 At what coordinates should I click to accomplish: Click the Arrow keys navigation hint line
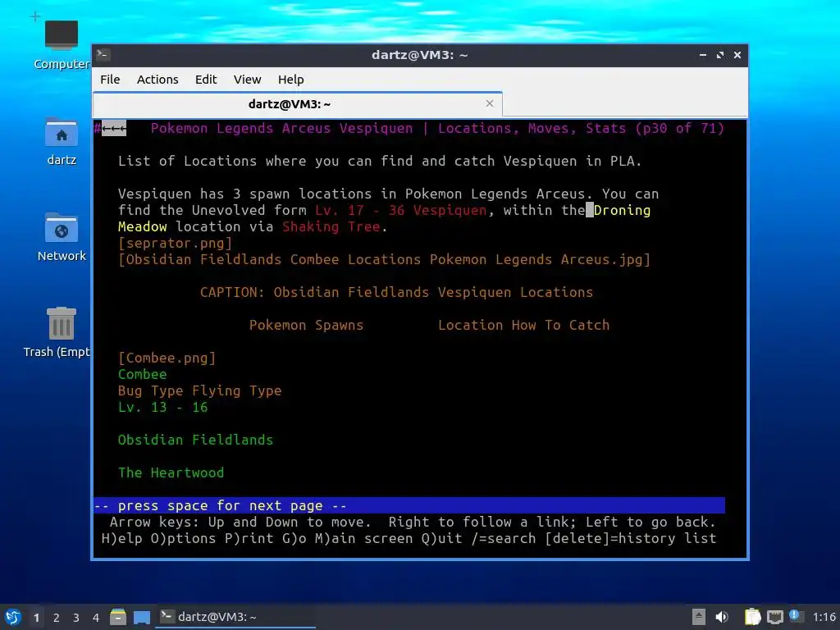(x=413, y=522)
